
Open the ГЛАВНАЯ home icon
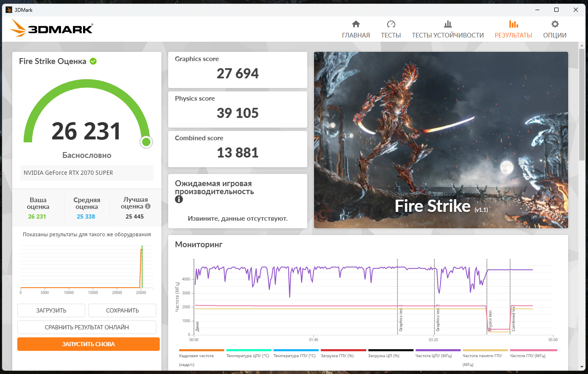356,24
